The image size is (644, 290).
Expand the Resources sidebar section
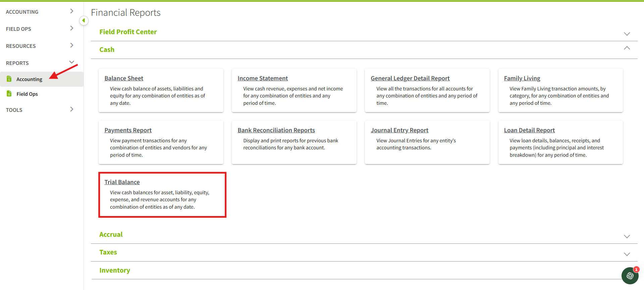tap(71, 46)
